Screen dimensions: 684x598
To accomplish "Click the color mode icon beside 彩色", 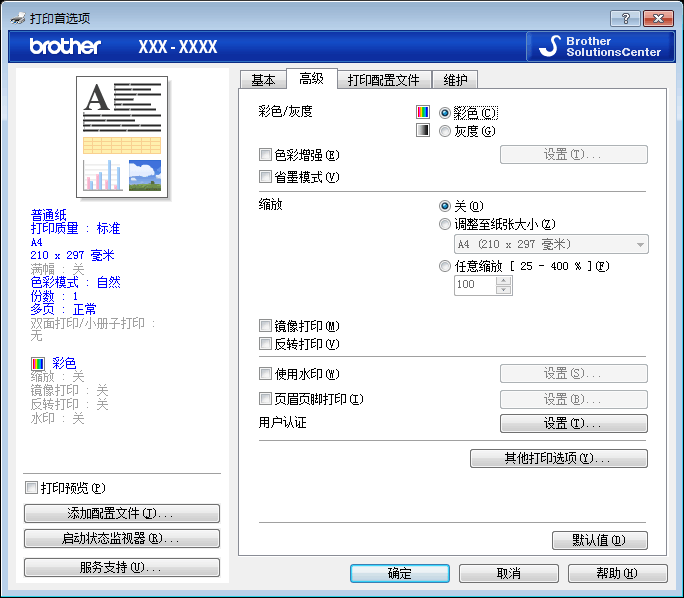I will (423, 113).
